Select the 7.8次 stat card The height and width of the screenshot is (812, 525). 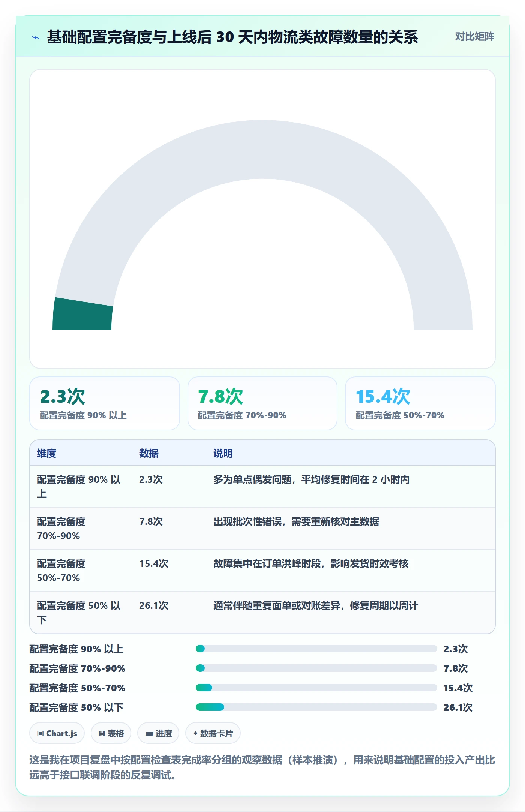point(262,403)
